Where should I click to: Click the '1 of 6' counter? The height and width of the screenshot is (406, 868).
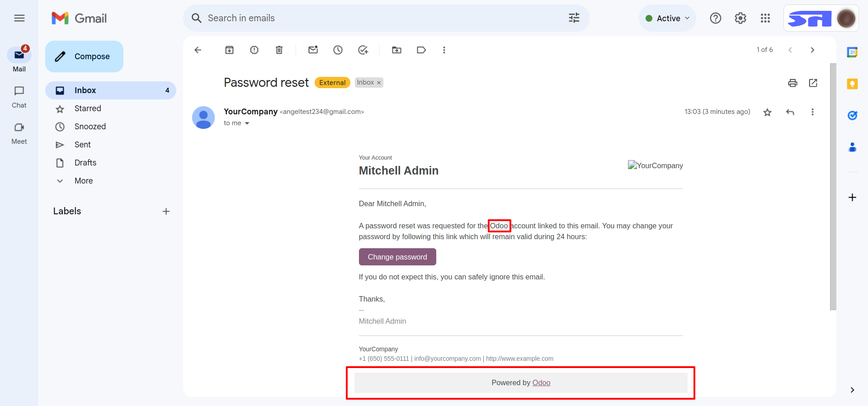coord(765,50)
